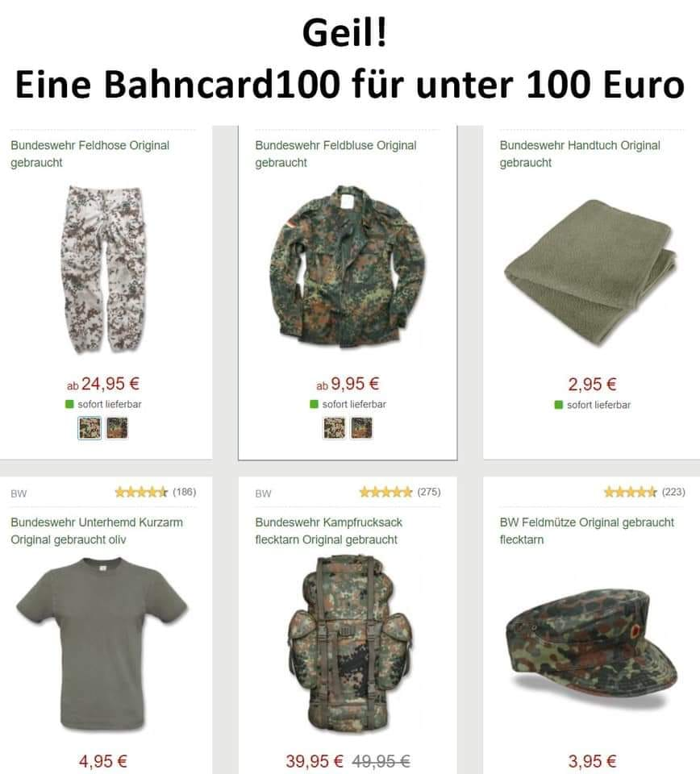Open the 'Bundeswehr Kampfrucksack flecktarn' title link
The height and width of the screenshot is (774, 700).
pyautogui.click(x=329, y=531)
